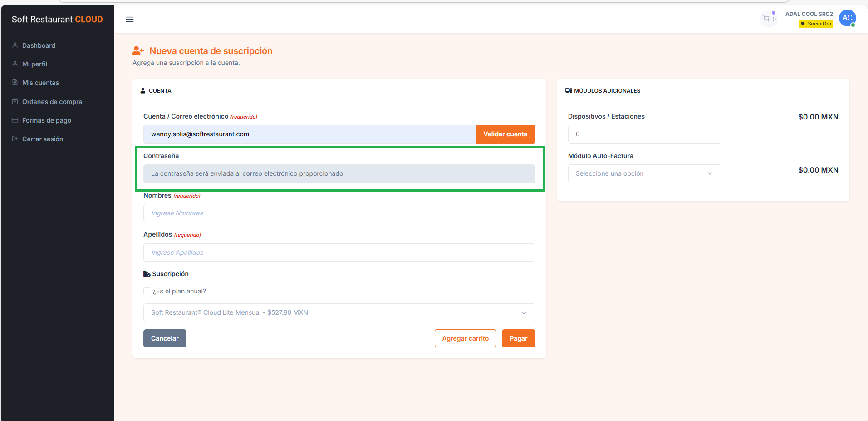The width and height of the screenshot is (868, 421).
Task: Click the Cancelar button
Action: [x=165, y=338]
